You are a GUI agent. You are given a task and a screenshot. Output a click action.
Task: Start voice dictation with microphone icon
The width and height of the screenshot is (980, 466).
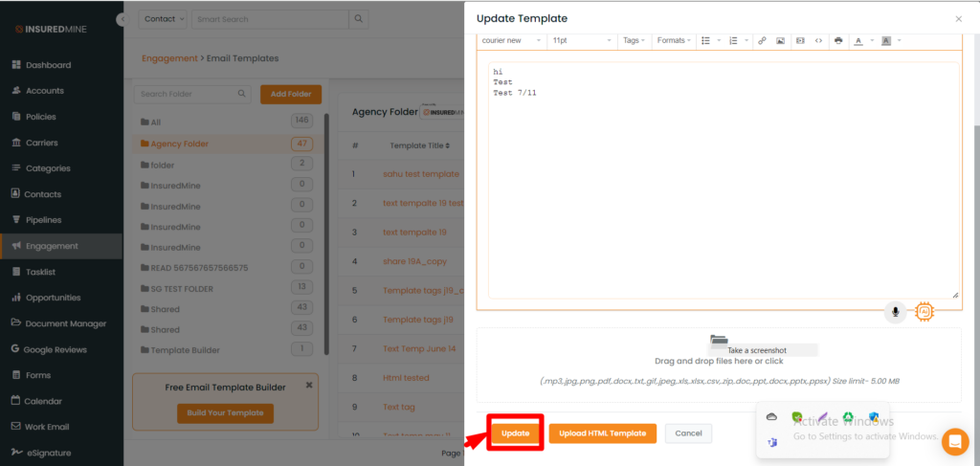(x=895, y=312)
